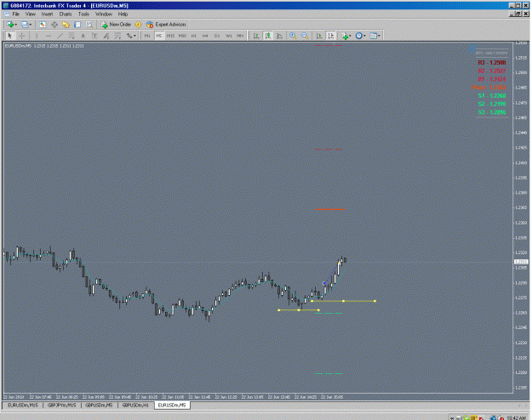This screenshot has height=420, width=532.
Task: Switch to GBPJPYm,M15 chart tab
Action: (x=62, y=405)
